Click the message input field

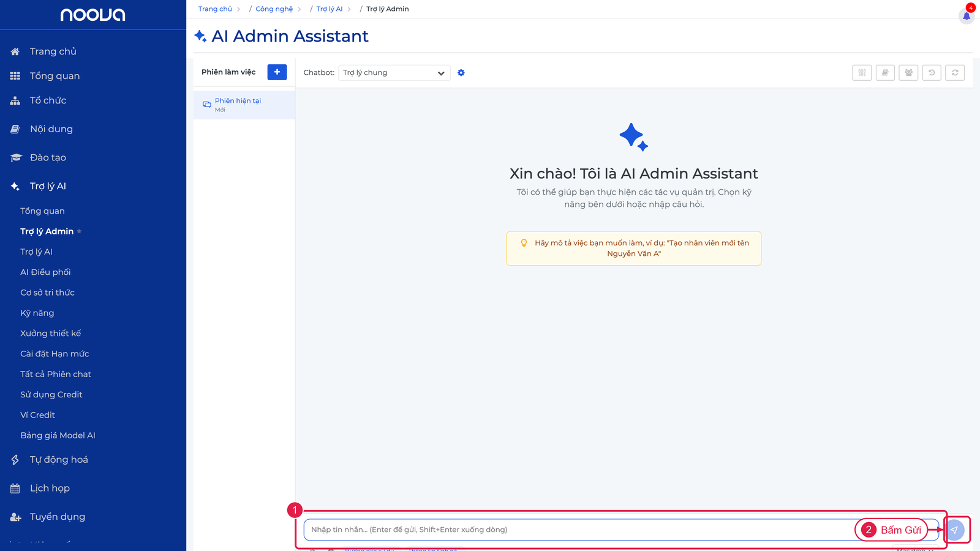pyautogui.click(x=621, y=530)
